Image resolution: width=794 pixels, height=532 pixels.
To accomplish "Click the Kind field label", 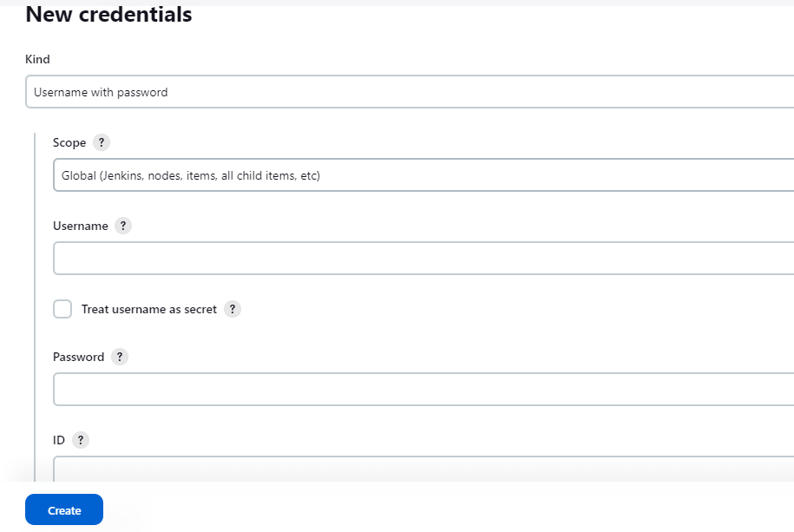I will (x=37, y=60).
